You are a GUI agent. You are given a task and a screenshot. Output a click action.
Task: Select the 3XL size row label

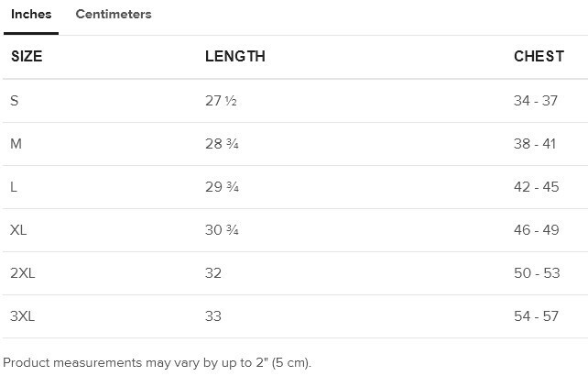point(23,316)
